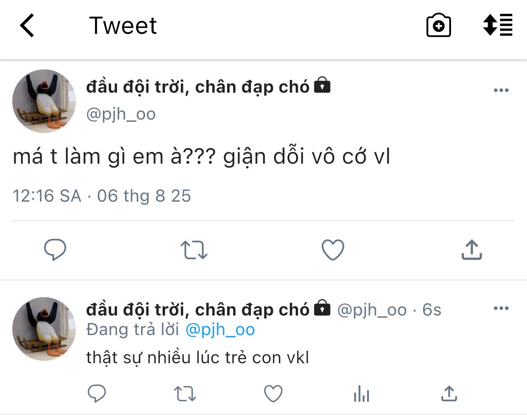Like the reply tweet
This screenshot has height=420, width=527.
(273, 394)
